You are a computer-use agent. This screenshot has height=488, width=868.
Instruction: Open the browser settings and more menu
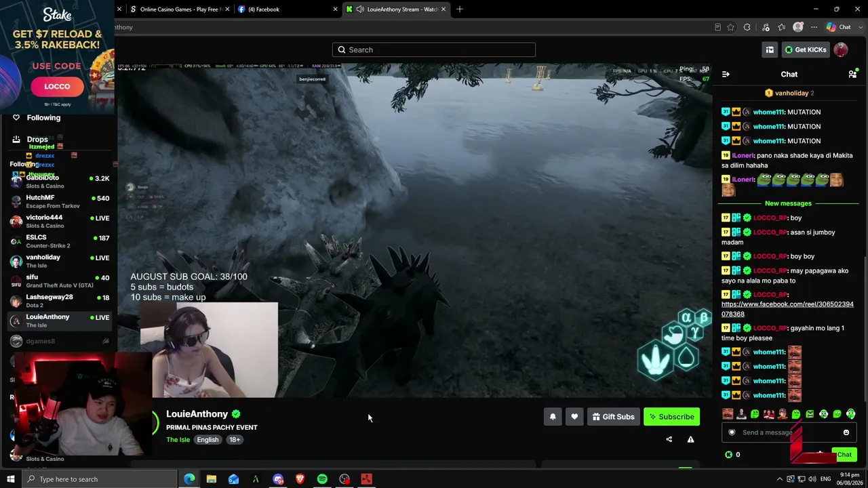pyautogui.click(x=814, y=27)
